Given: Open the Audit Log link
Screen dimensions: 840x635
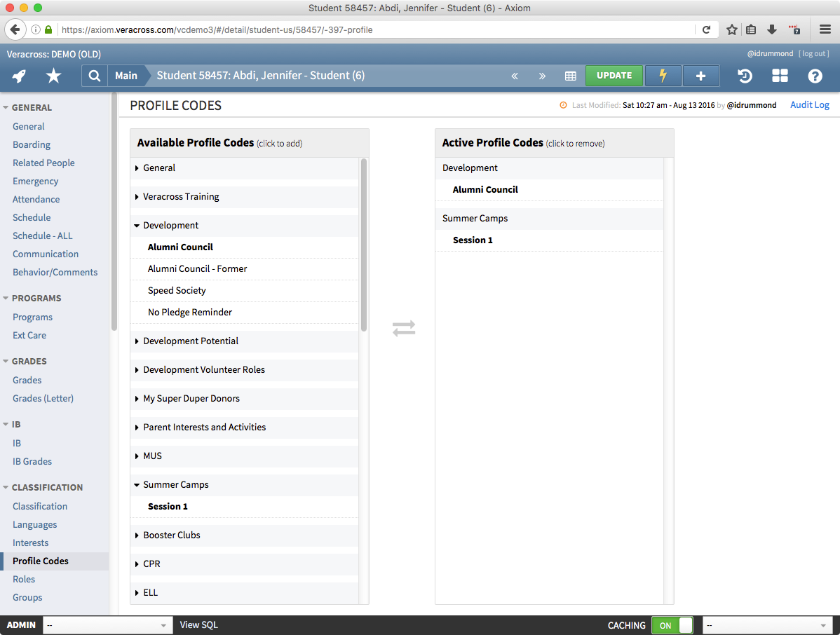Looking at the screenshot, I should click(809, 105).
